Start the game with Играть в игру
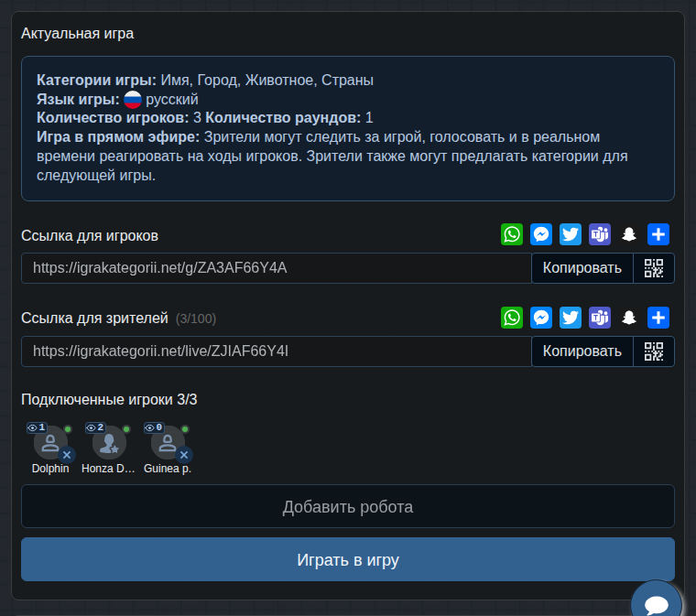This screenshot has height=616, width=696. [x=348, y=559]
